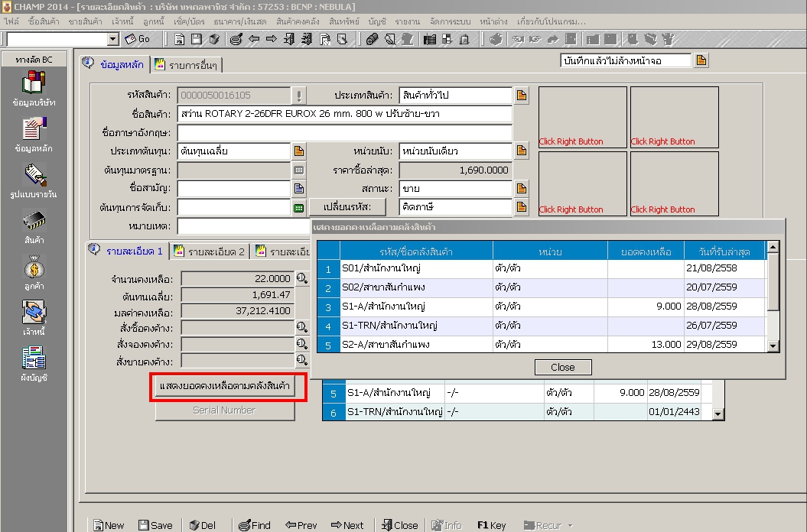The height and width of the screenshot is (532, 807).
Task: Open the บัญชี menu
Action: (377, 21)
